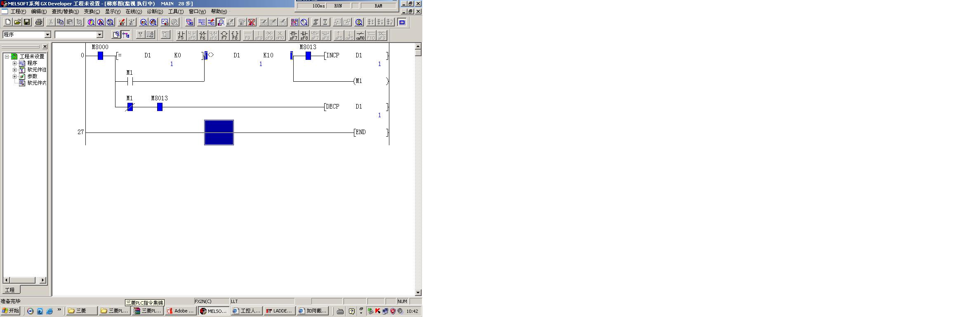
Task: Toggle the monitor mode toolbar button
Action: click(221, 22)
